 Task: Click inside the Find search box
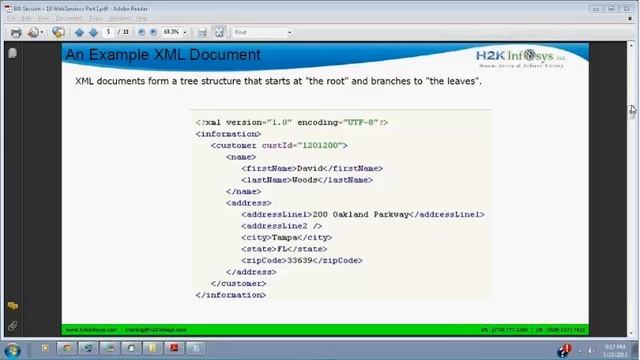click(x=260, y=32)
